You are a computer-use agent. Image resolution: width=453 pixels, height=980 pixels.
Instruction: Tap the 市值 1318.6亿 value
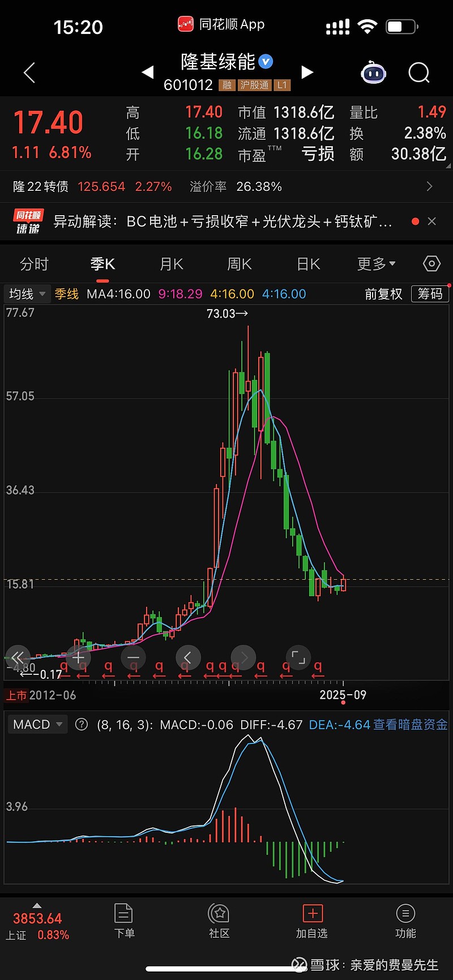tap(304, 112)
